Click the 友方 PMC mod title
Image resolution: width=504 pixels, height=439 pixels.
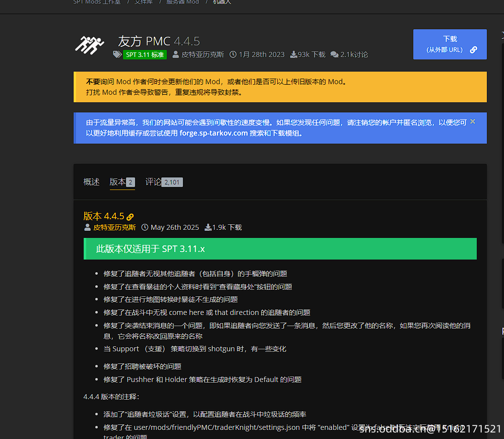tap(144, 41)
